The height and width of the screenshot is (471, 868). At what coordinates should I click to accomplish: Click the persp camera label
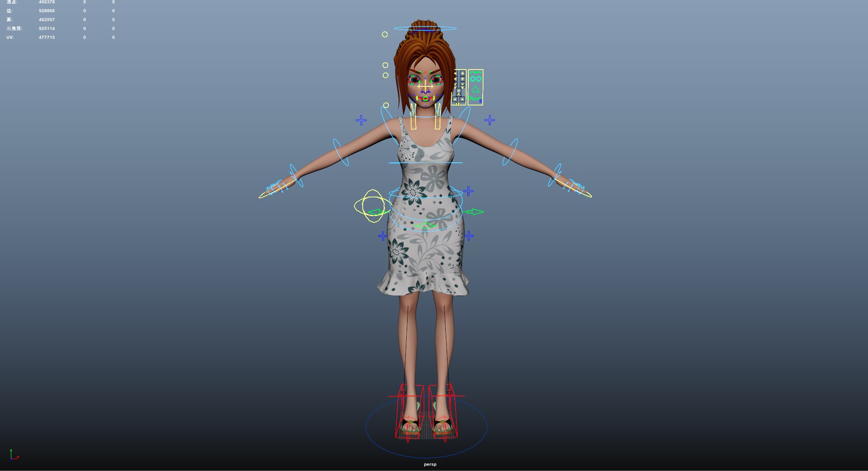pos(430,464)
